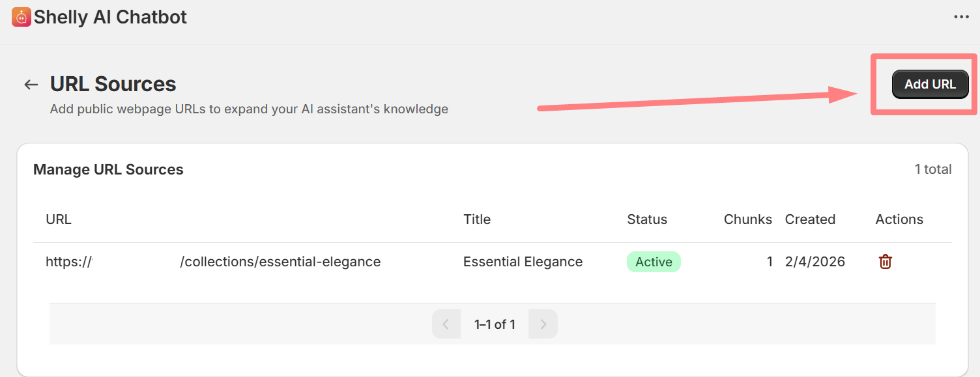Delete the Essential Elegance URL source
Screen dimensions: 980x377
click(x=885, y=262)
